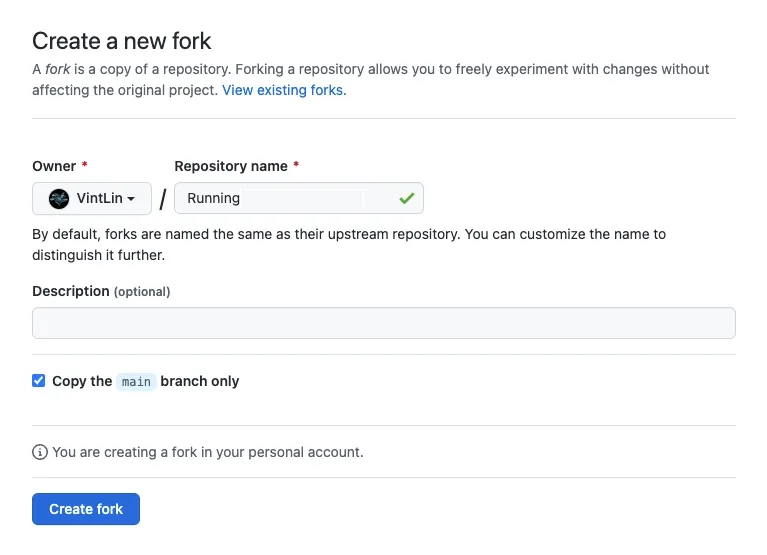767x555 pixels.
Task: Click the 'main' branch label
Action: click(136, 381)
